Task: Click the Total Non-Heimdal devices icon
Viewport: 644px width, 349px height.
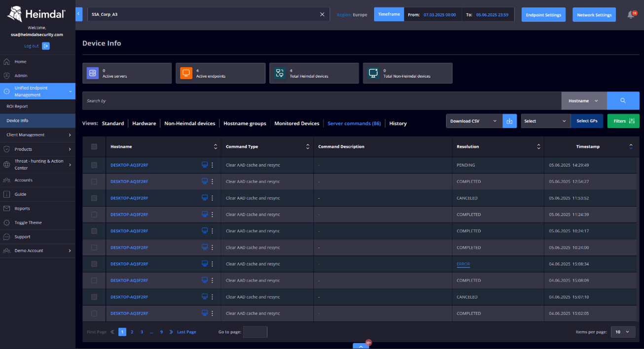Action: (x=373, y=73)
